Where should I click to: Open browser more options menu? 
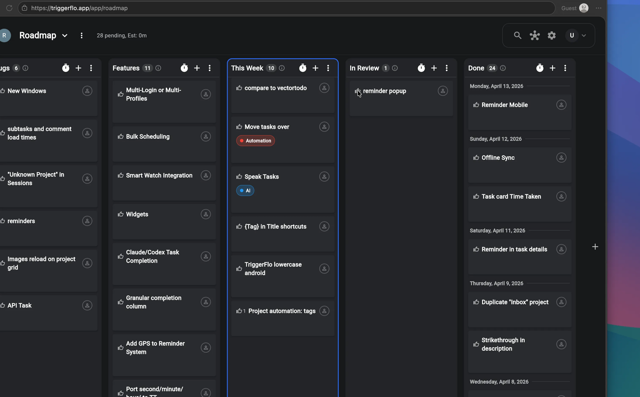(598, 8)
